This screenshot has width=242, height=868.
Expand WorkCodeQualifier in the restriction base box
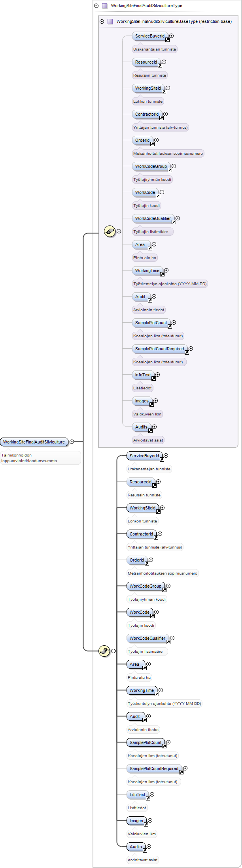178,218
